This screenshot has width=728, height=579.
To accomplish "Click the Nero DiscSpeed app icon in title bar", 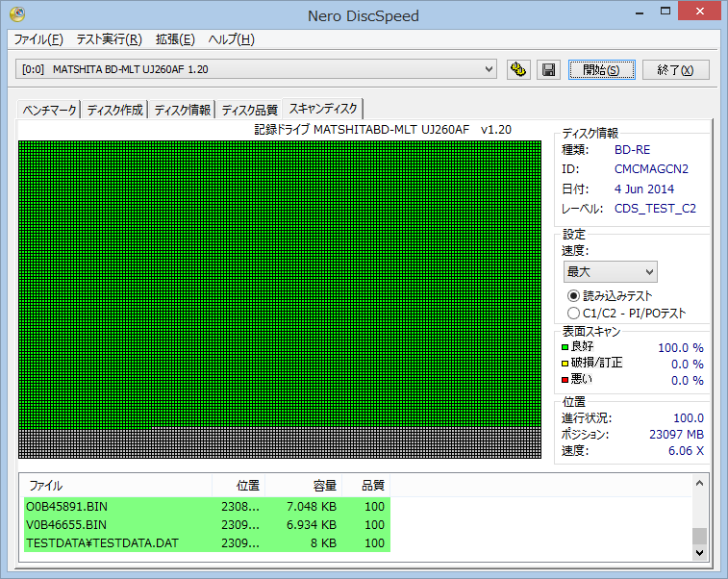I will coord(17,14).
